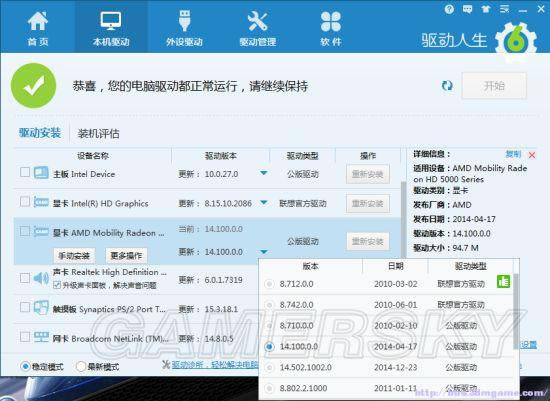
Task: Select version 8.742.0.0 radio button
Action: click(x=269, y=305)
